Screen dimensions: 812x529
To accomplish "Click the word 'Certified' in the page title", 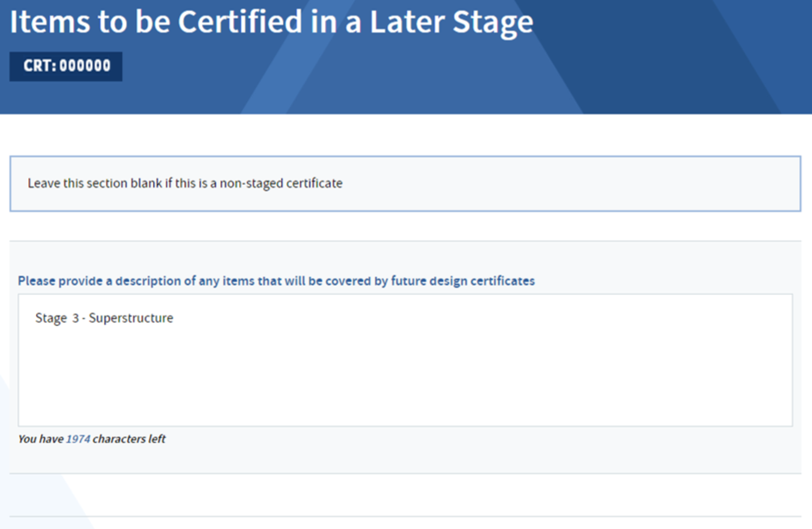I will point(240,22).
